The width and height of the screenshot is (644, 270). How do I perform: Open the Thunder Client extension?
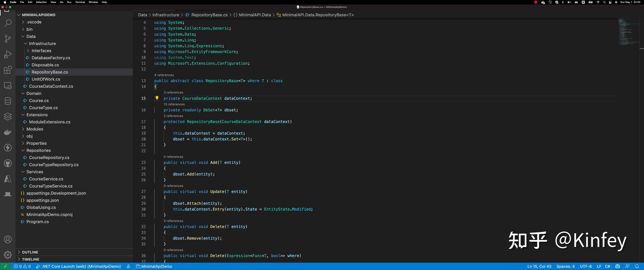(8, 148)
